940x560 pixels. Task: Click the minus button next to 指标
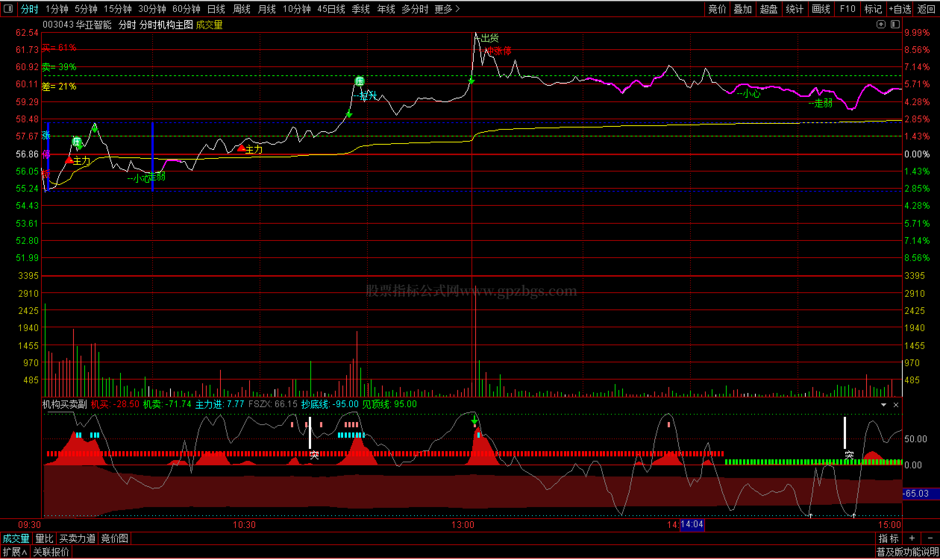point(930,538)
